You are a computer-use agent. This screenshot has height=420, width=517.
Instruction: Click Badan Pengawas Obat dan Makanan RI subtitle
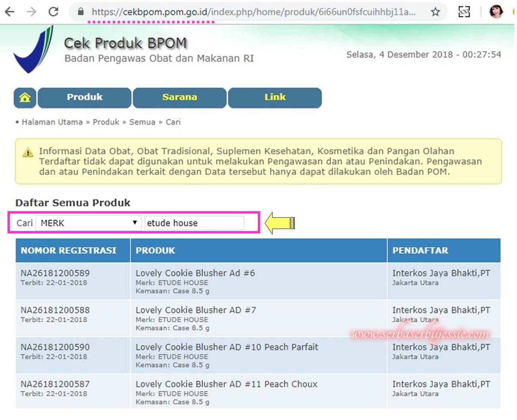(x=159, y=58)
